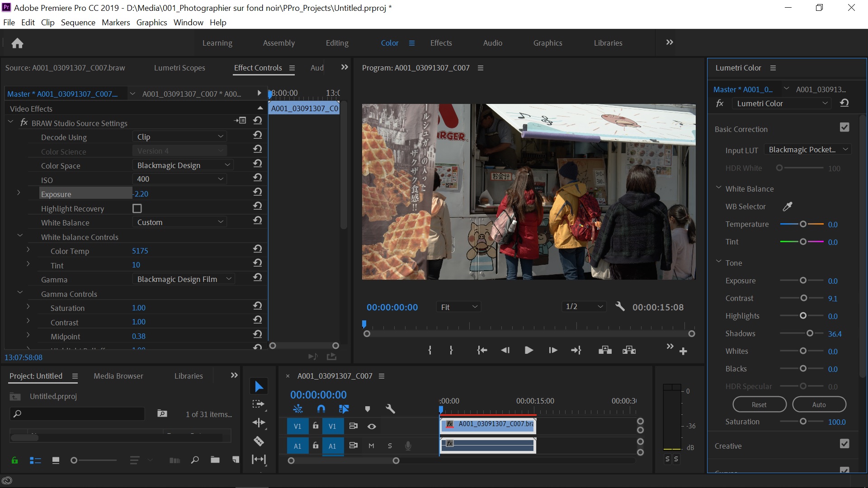Click the Auto button in Lumetri Color
The image size is (868, 488).
(819, 404)
